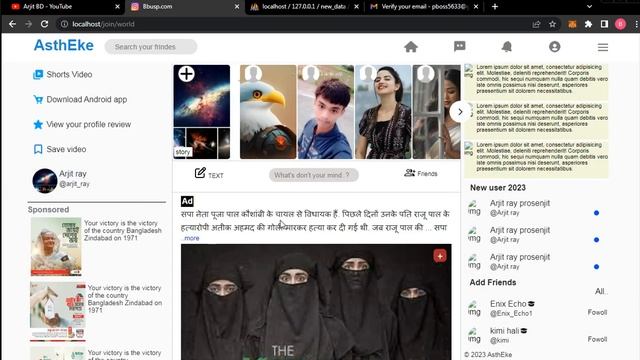Open the hamburger menu icon
The height and width of the screenshot is (360, 640).
(x=603, y=47)
